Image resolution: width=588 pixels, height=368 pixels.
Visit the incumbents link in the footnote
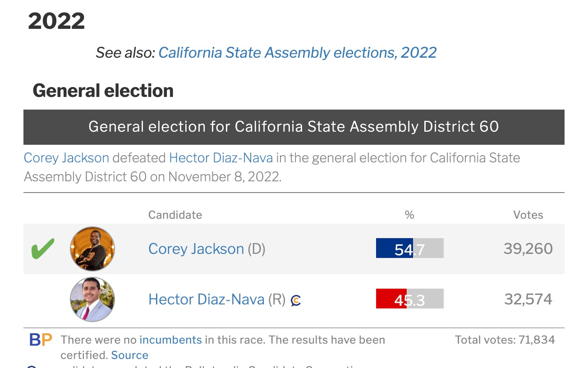[170, 340]
